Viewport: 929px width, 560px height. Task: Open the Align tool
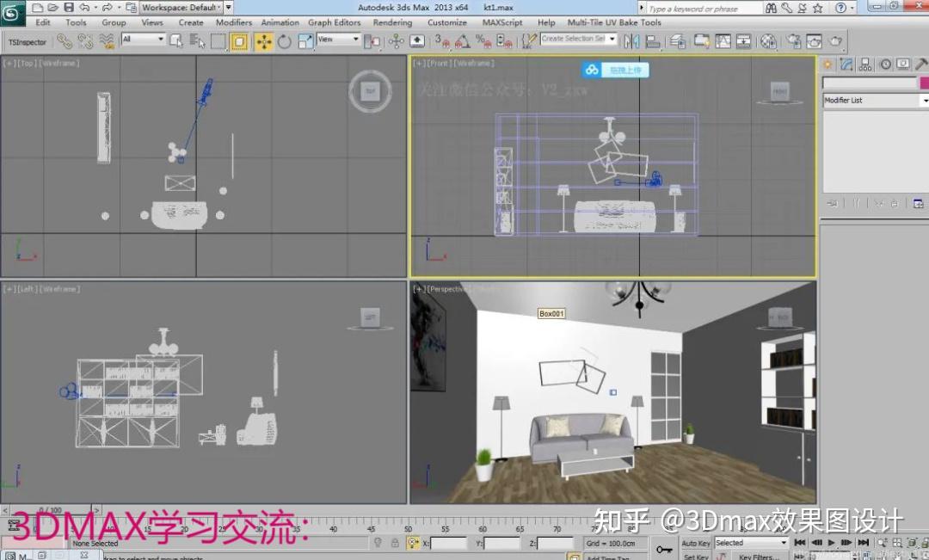point(654,40)
